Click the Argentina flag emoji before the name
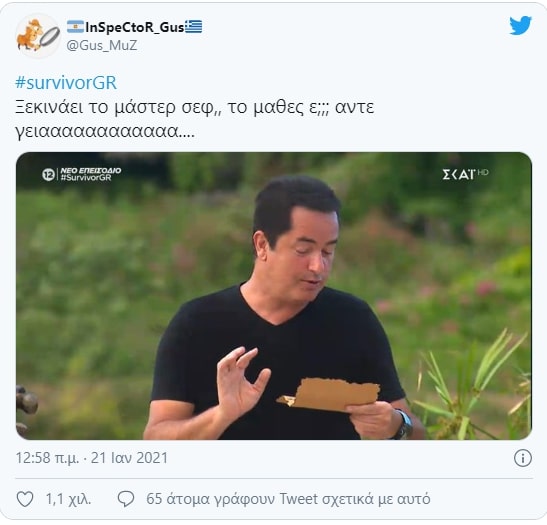547x525 pixels. [75, 27]
